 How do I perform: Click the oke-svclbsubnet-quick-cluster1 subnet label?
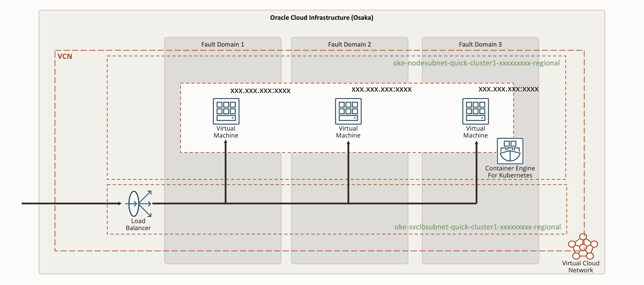point(478,227)
